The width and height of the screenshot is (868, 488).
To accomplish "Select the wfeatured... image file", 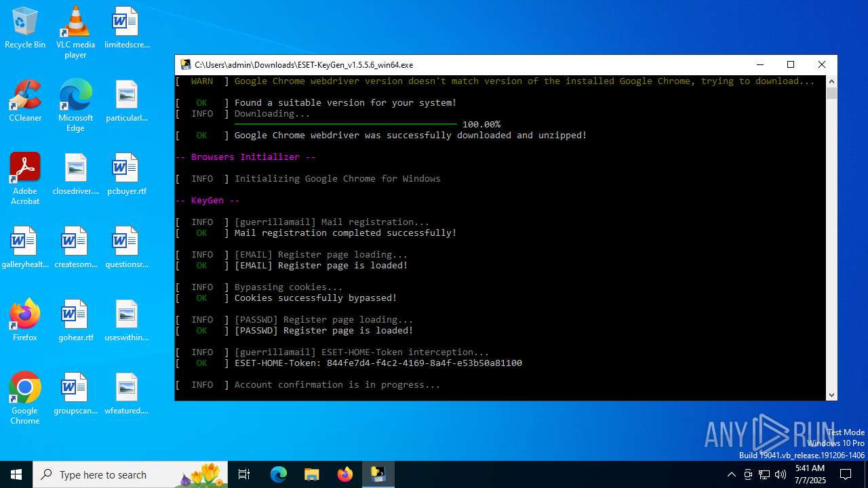I will [x=126, y=394].
